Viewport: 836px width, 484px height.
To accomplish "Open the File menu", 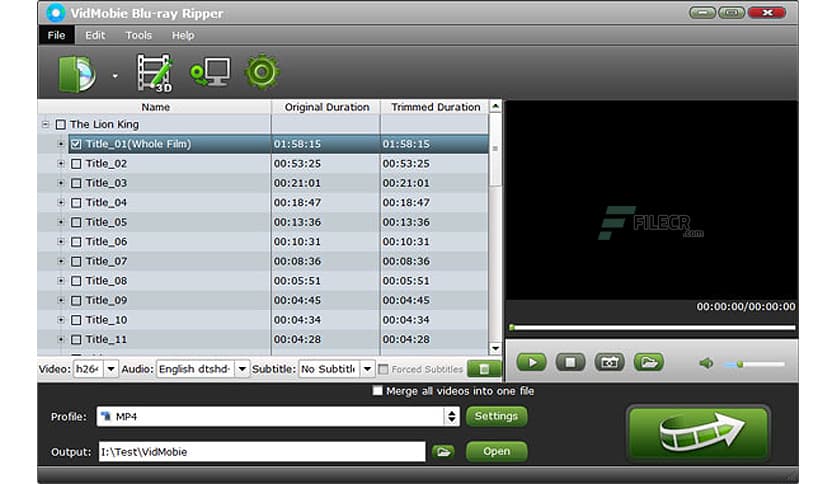I will coord(56,35).
